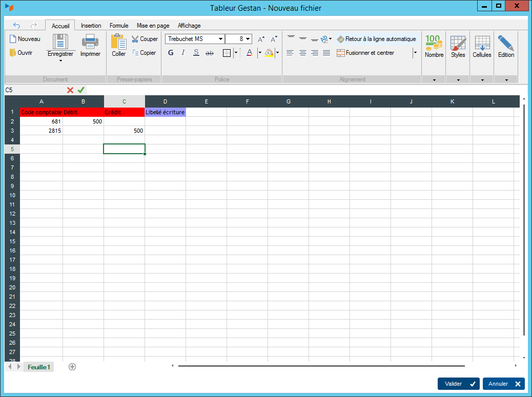Enable Retour à la ligne automatique
Viewport: 532px width, 397px height.
coord(376,39)
